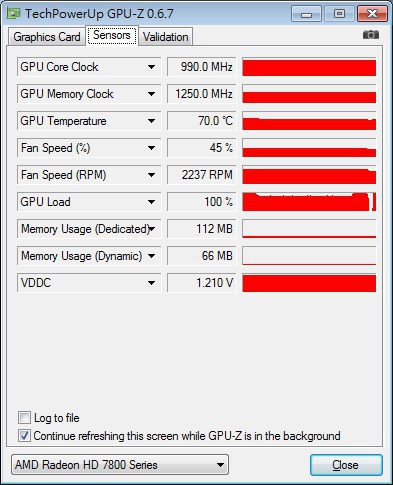Click the GPU-Z application icon in title bar
393x485 pixels.
pos(14,14)
